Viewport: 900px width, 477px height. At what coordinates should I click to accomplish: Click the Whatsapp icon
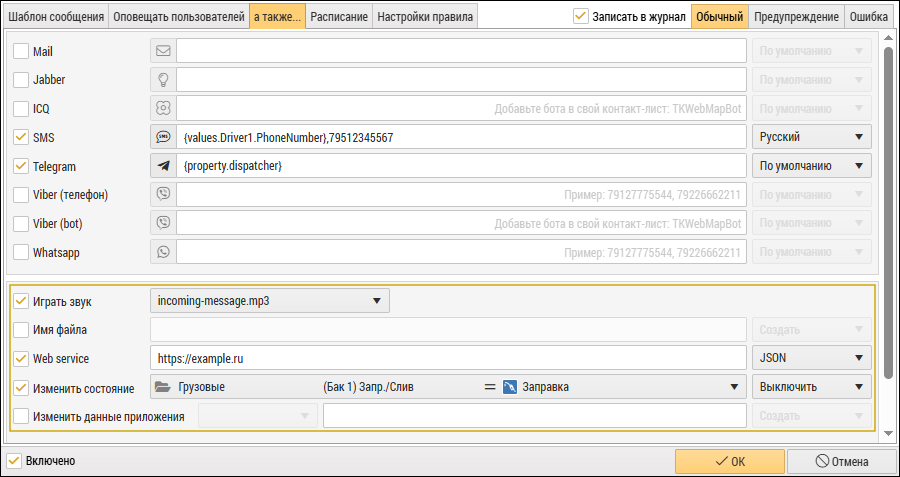click(x=163, y=253)
